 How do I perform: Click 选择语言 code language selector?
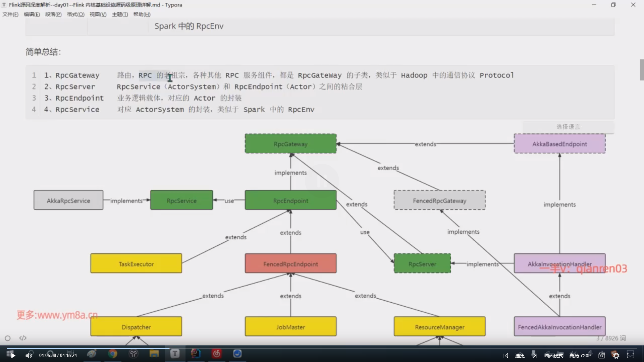(568, 127)
